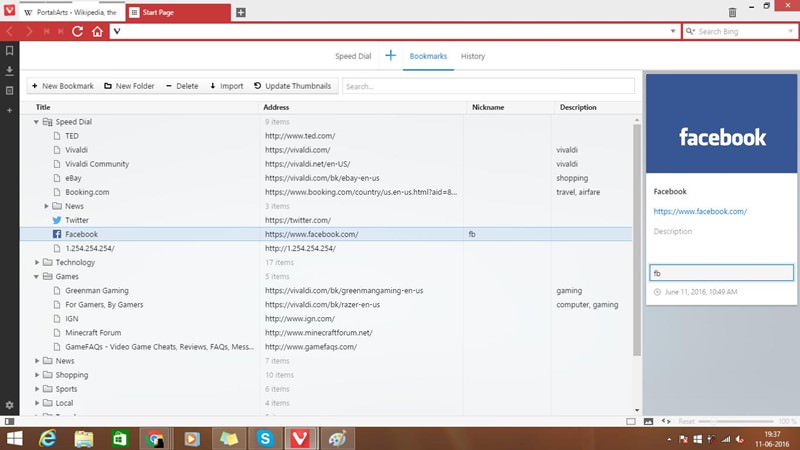Sort bookmarks by Address column
Image resolution: width=800 pixels, height=450 pixels.
[x=276, y=107]
